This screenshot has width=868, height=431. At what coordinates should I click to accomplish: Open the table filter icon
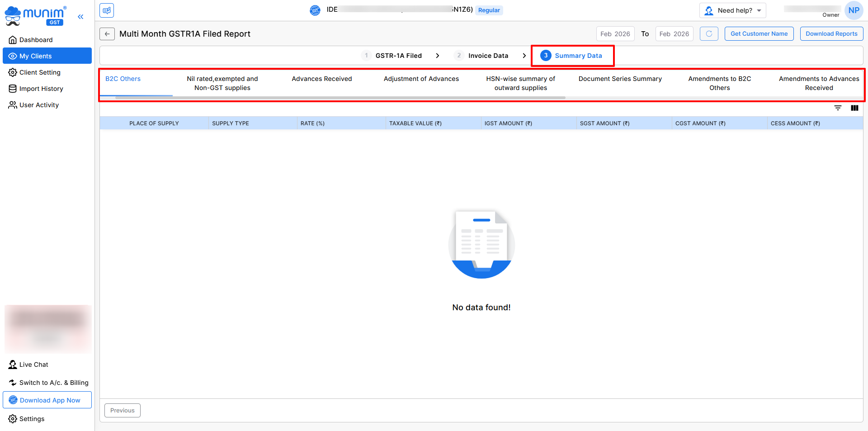point(838,108)
